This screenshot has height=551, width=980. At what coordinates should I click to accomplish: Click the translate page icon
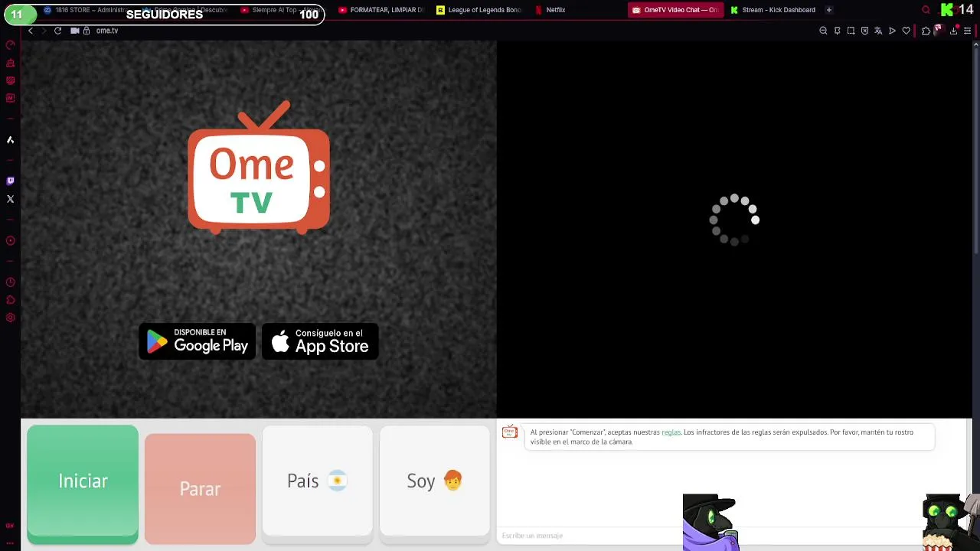878,31
